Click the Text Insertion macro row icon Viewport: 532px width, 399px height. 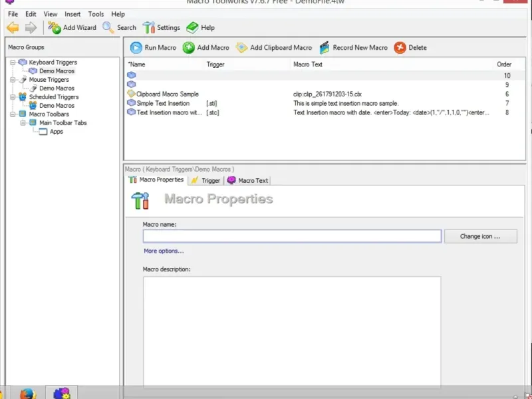tap(131, 112)
